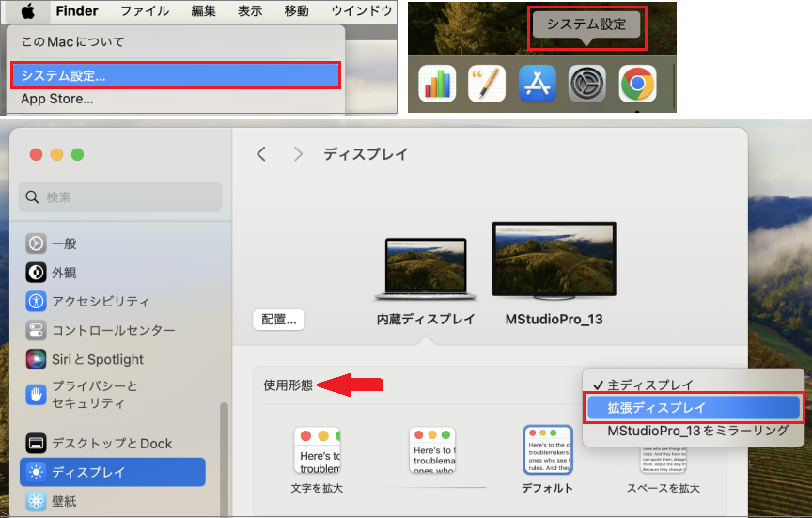Choose システム設定... in Apple menu

click(176, 75)
